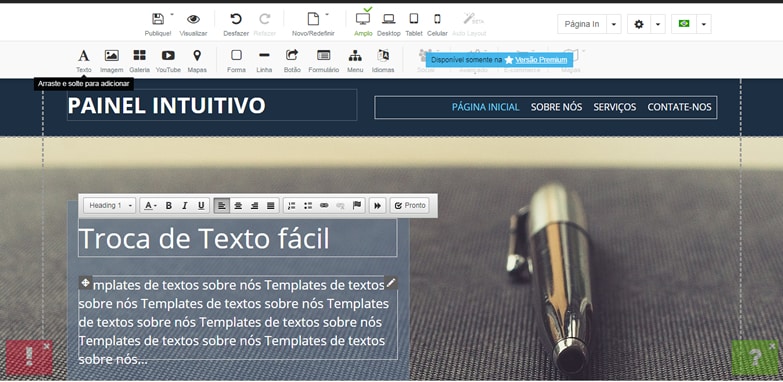Open the Heading 1 style dropdown
The width and height of the screenshot is (783, 382).
pos(110,206)
